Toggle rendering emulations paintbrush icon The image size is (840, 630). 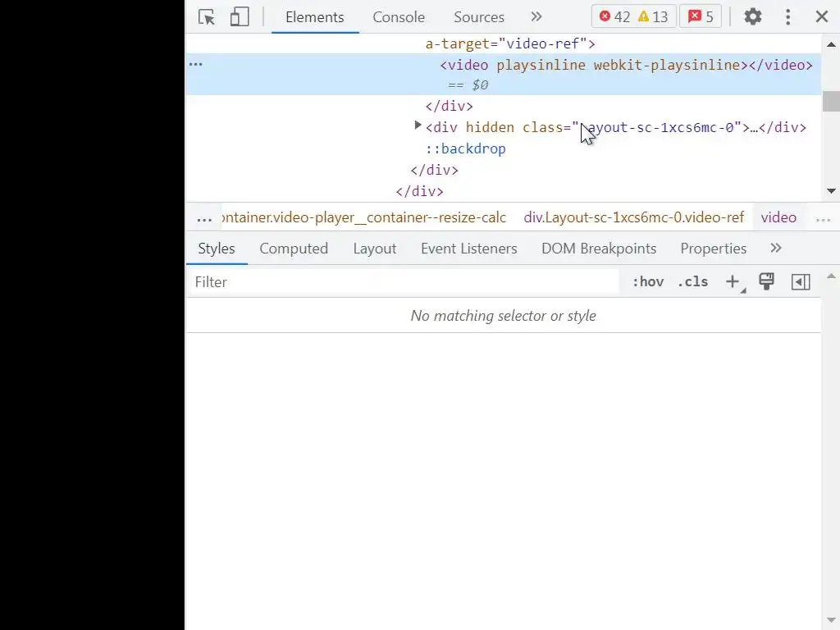pos(766,281)
